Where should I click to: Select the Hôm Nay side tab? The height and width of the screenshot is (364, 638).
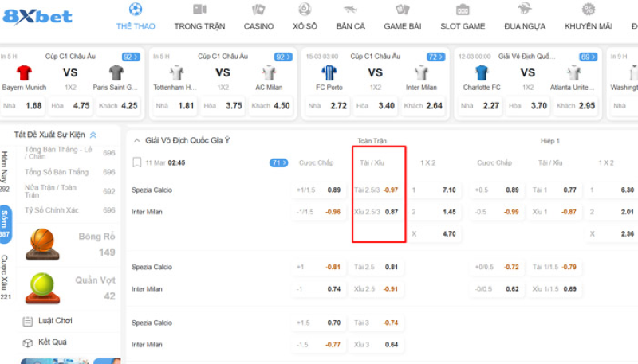pos(5,171)
